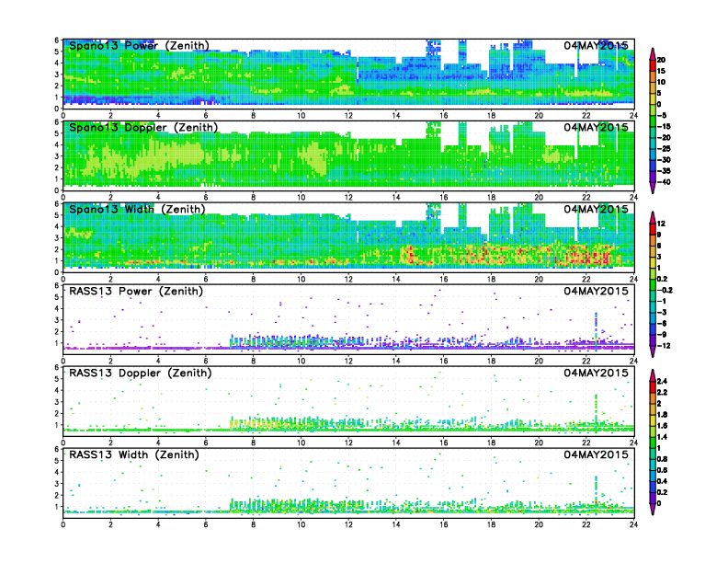This screenshot has height=563, width=728.
Task: Click the 'RASS13 Power (Zenith)' panel title
Action: point(136,291)
